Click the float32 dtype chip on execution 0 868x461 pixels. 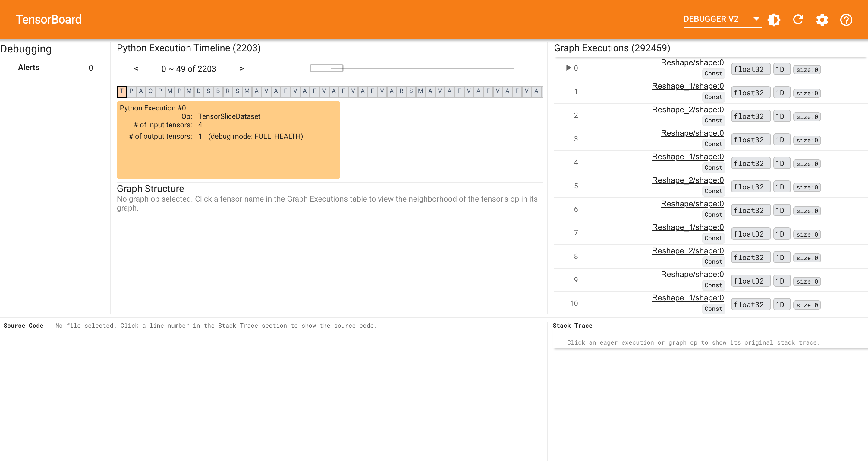pyautogui.click(x=750, y=69)
